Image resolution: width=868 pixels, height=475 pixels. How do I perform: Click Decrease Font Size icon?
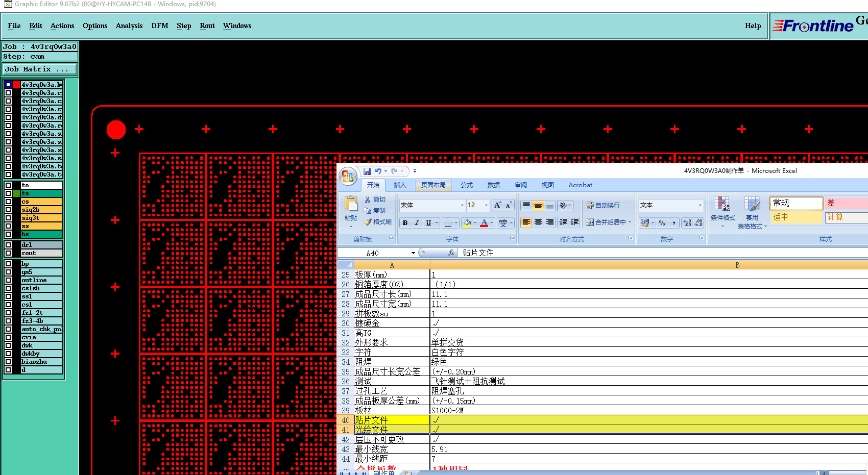[x=509, y=205]
